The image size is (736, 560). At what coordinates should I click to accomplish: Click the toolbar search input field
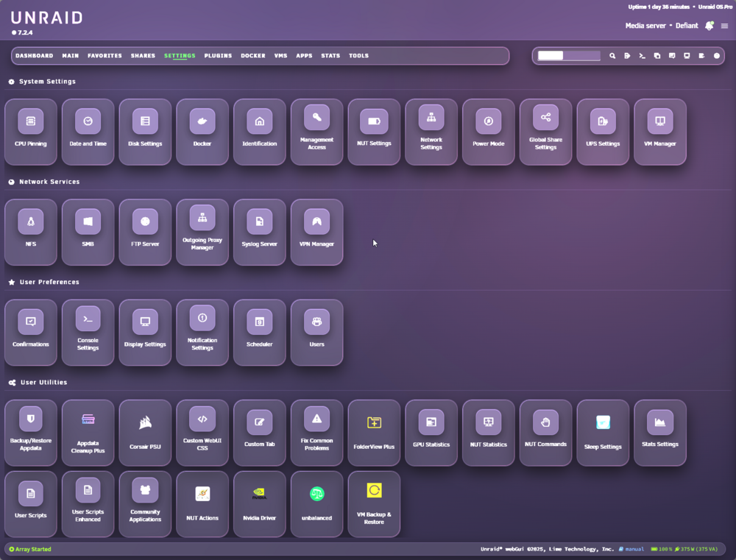[569, 55]
